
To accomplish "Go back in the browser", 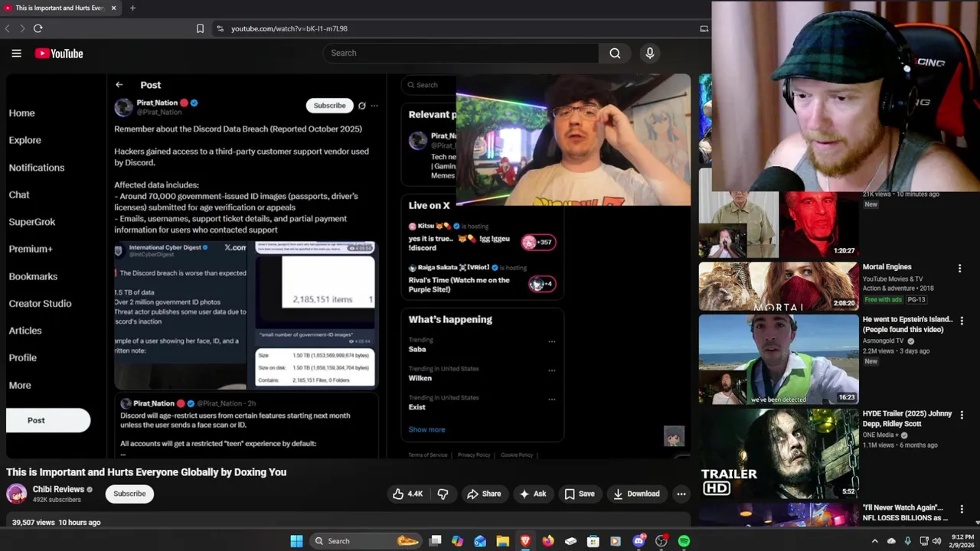I will [7, 28].
